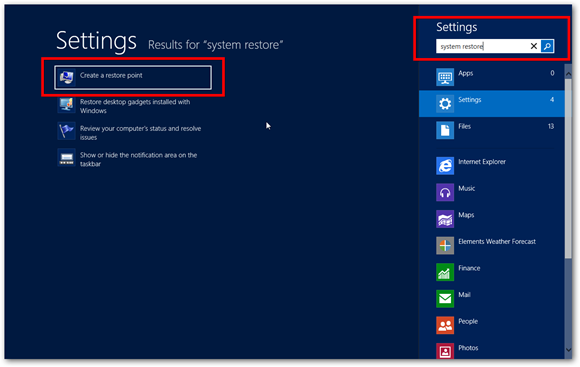Choose the Photos app icon
This screenshot has height=367, width=580.
[445, 351]
